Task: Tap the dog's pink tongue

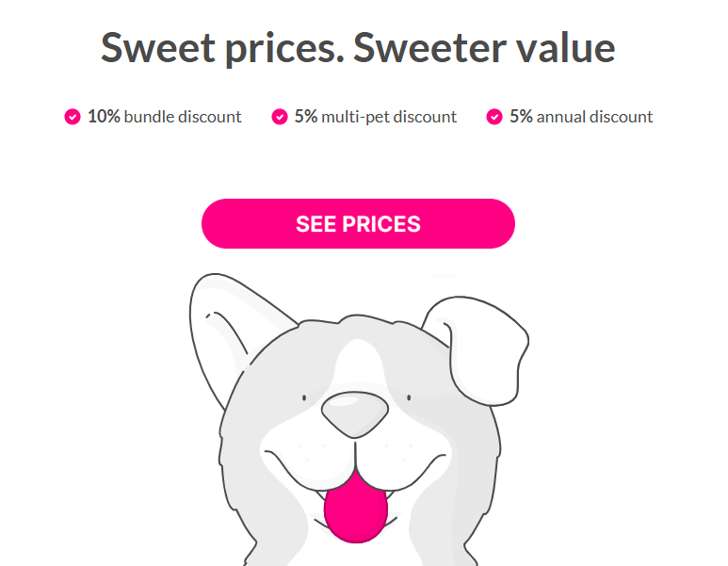Action: click(x=355, y=507)
